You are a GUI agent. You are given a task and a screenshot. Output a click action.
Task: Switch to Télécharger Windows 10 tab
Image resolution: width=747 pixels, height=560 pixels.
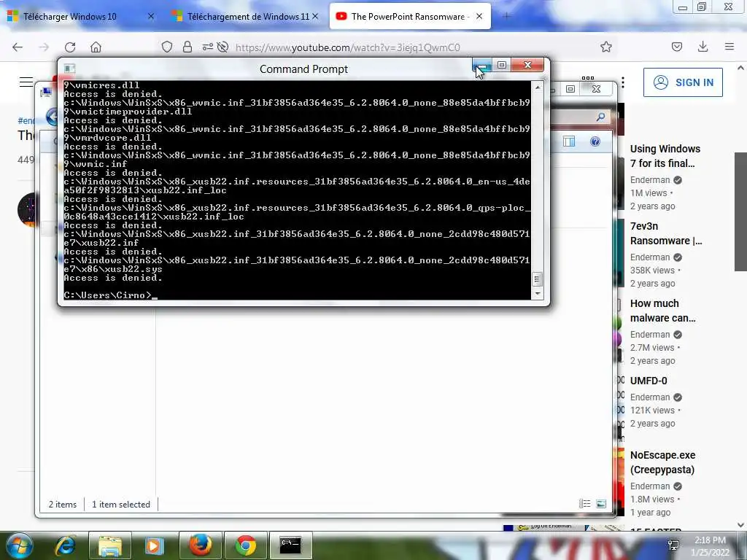pyautogui.click(x=69, y=17)
